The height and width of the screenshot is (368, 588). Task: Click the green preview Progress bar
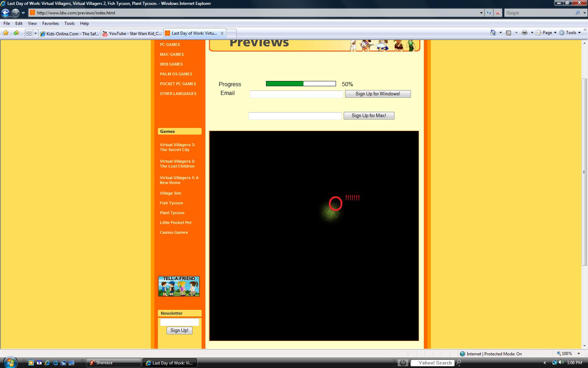point(301,83)
